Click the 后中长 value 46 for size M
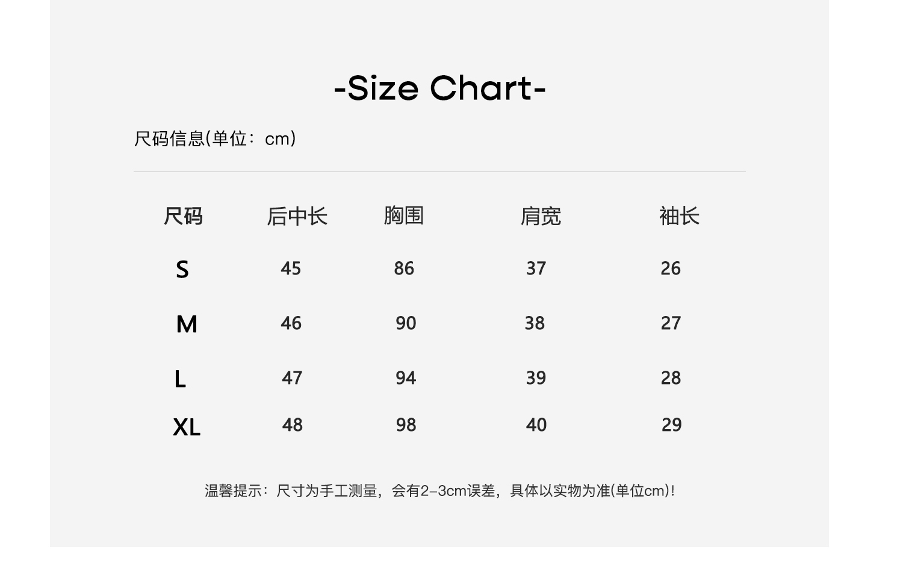Viewport: 903px width, 588px height. [291, 323]
